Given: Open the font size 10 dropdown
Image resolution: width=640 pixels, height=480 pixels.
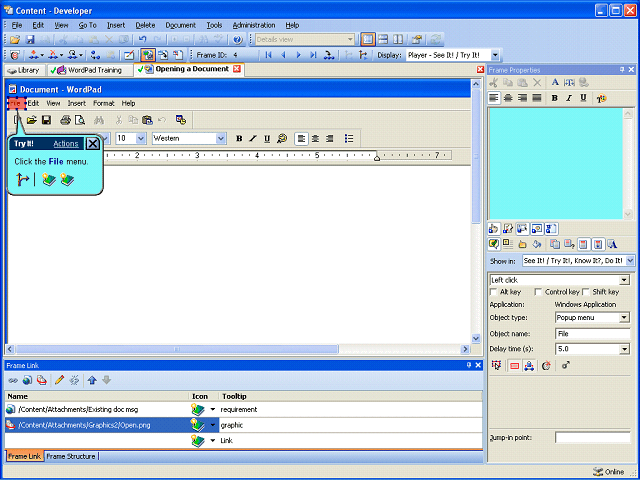Looking at the screenshot, I should [x=141, y=138].
